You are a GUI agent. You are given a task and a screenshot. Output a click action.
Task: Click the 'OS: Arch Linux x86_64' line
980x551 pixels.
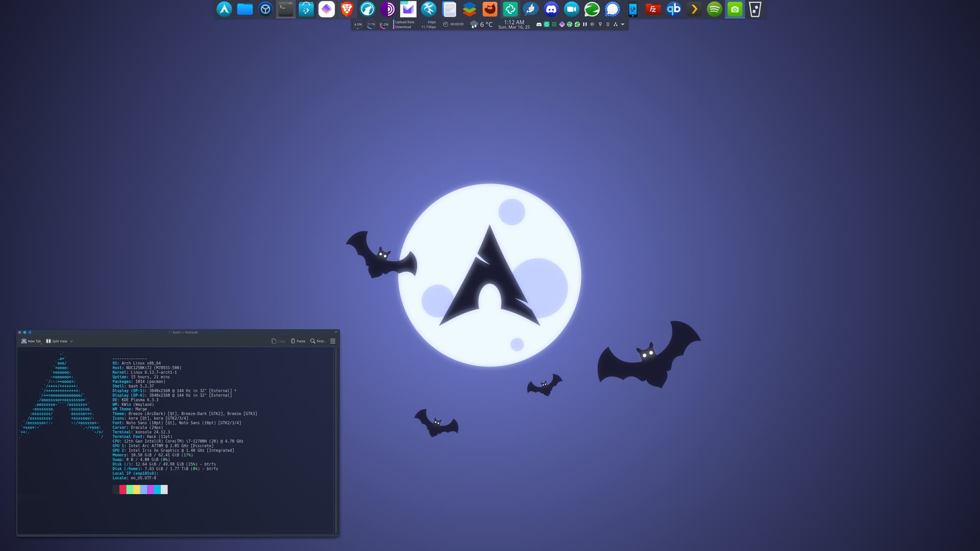click(x=136, y=363)
